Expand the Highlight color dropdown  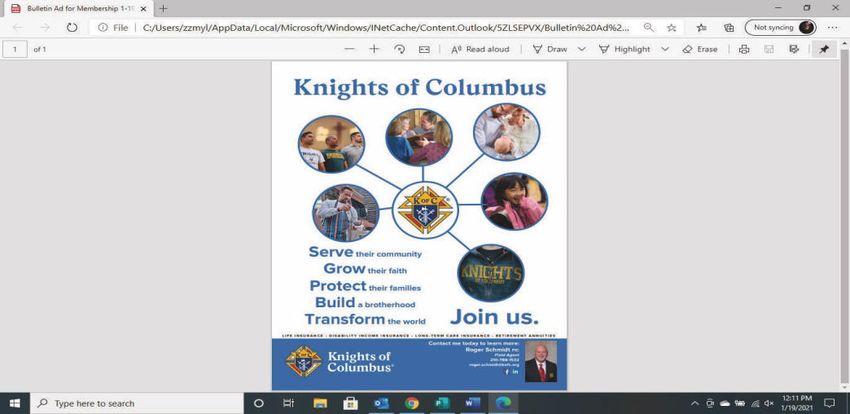(665, 49)
